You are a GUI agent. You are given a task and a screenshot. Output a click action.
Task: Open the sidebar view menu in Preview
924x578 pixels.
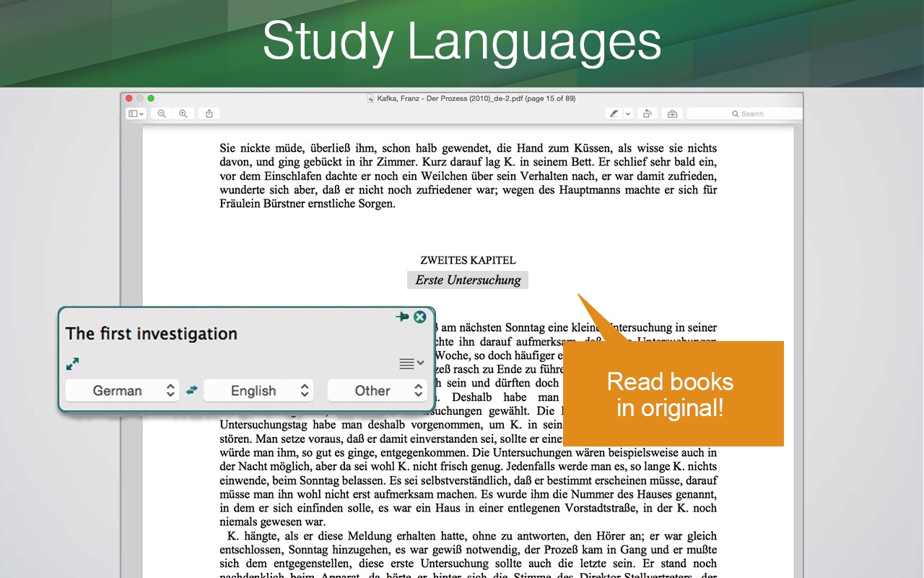pos(136,113)
